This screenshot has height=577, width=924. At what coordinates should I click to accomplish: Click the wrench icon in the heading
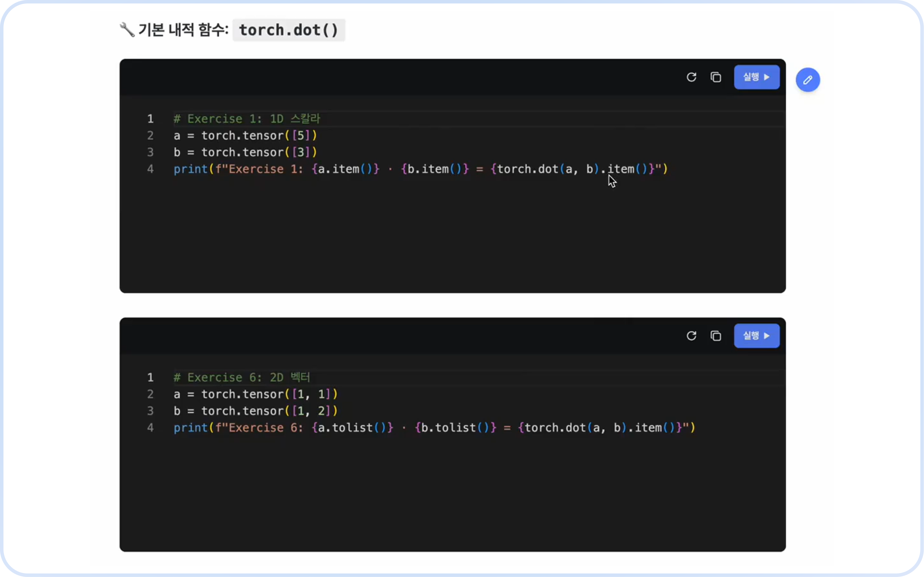pyautogui.click(x=127, y=30)
